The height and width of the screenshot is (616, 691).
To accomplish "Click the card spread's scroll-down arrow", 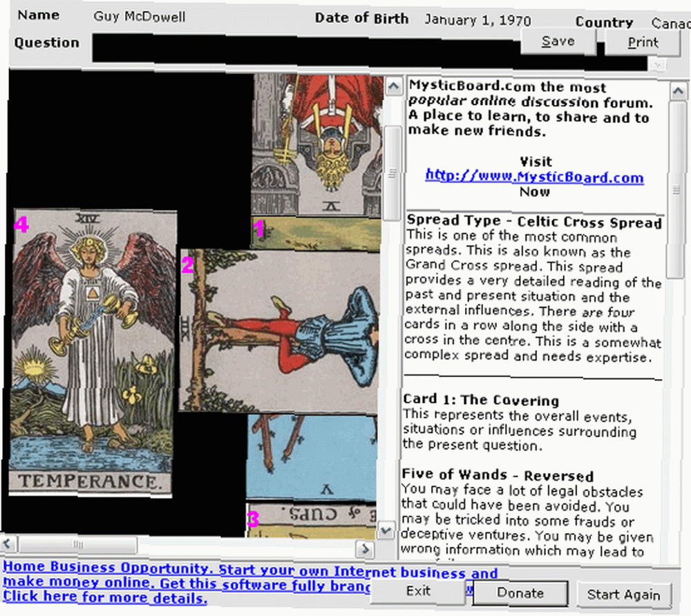I will [386, 530].
